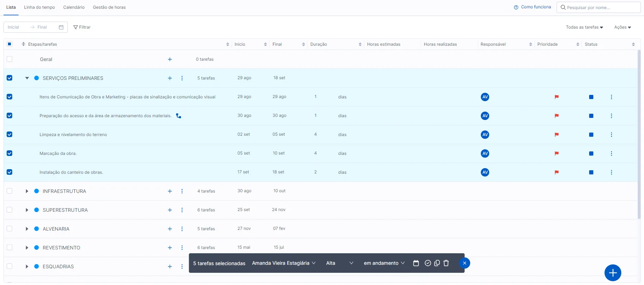This screenshot has width=644, height=285.
Task: Duplicate selected tasks with the copy icon
Action: (x=437, y=263)
